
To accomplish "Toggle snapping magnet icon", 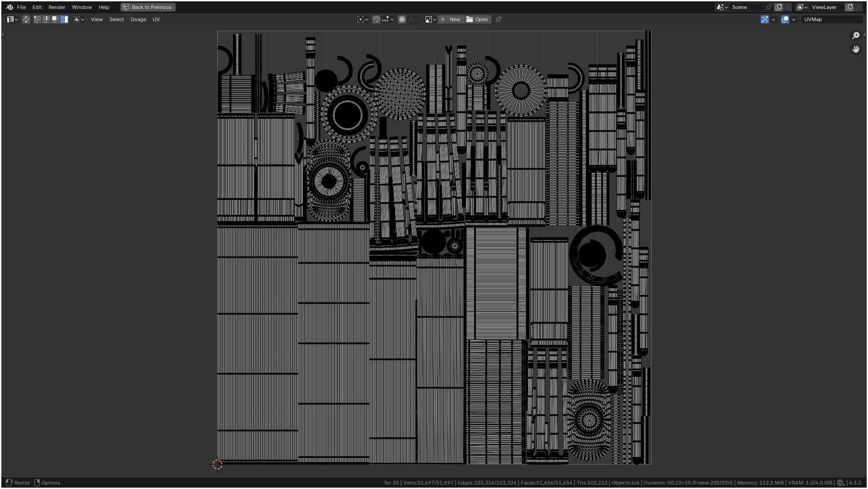I will coord(376,19).
